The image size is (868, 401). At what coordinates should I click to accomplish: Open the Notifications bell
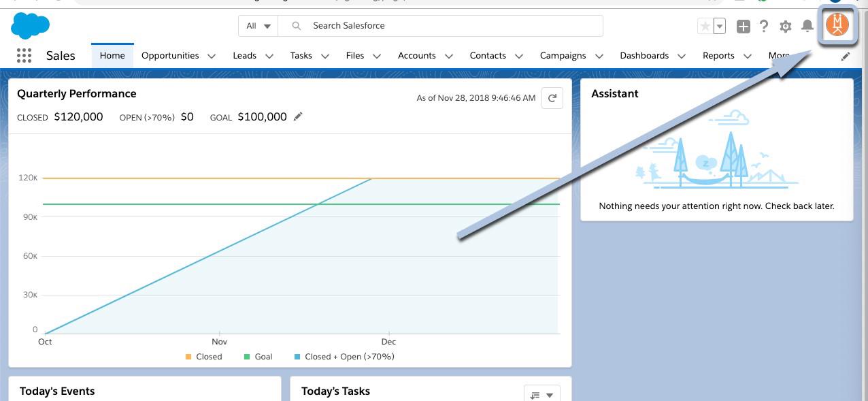coord(807,27)
